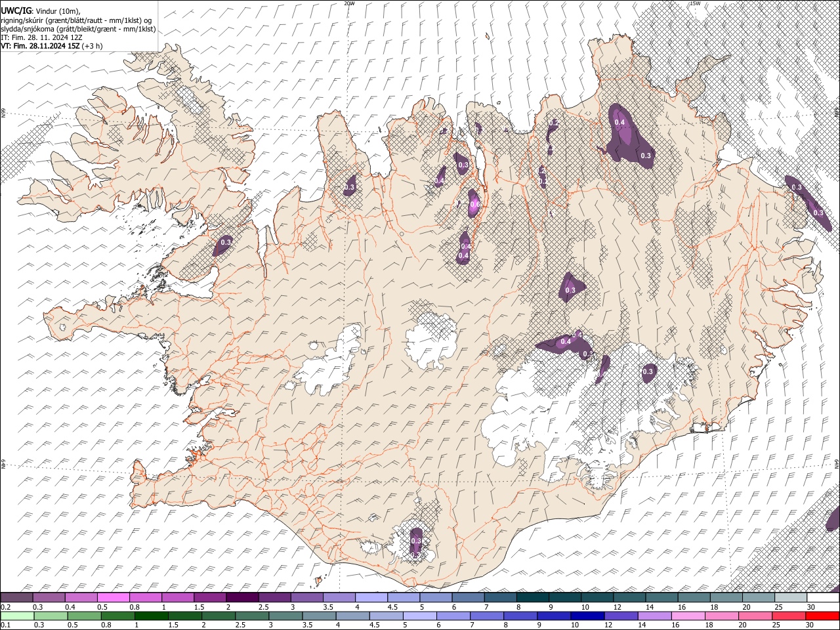Image resolution: width=840 pixels, height=630 pixels.
Task: Click the '0.4' value on the large northeast purple patch
Action: pos(619,122)
